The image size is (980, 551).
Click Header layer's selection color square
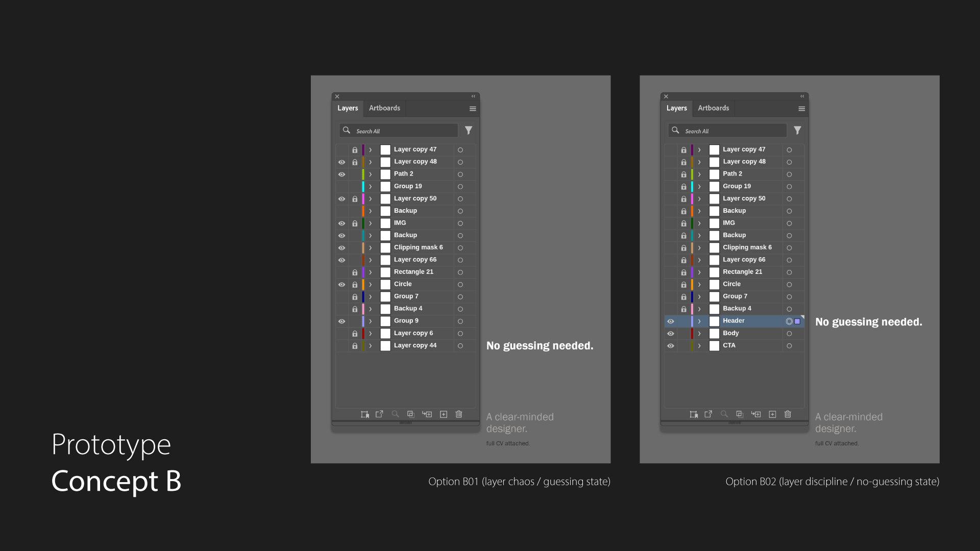pyautogui.click(x=797, y=321)
